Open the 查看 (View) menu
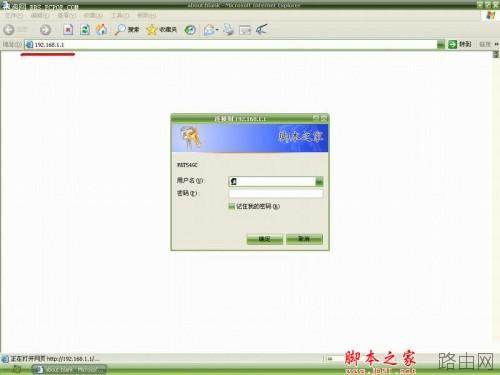Screen dimensions: 500x375 [67, 15]
